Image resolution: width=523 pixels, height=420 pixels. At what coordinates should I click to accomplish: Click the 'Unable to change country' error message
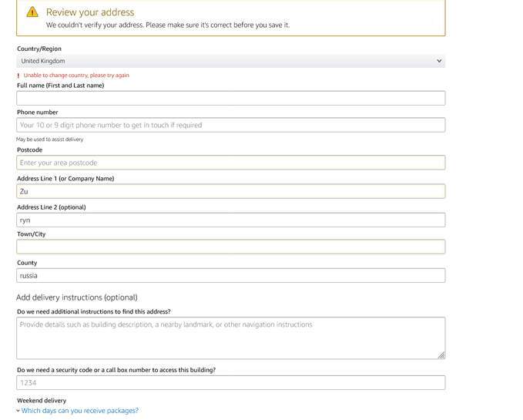click(76, 76)
